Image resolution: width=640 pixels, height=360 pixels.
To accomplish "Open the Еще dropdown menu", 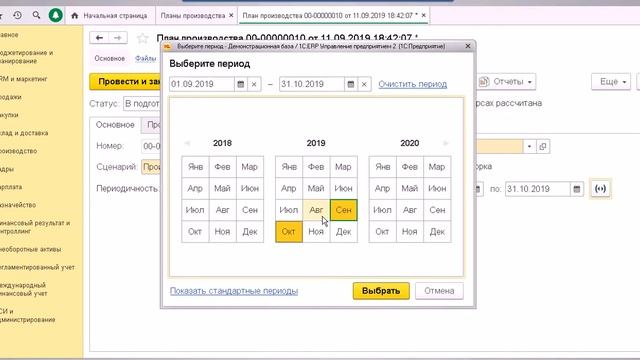I will (611, 82).
